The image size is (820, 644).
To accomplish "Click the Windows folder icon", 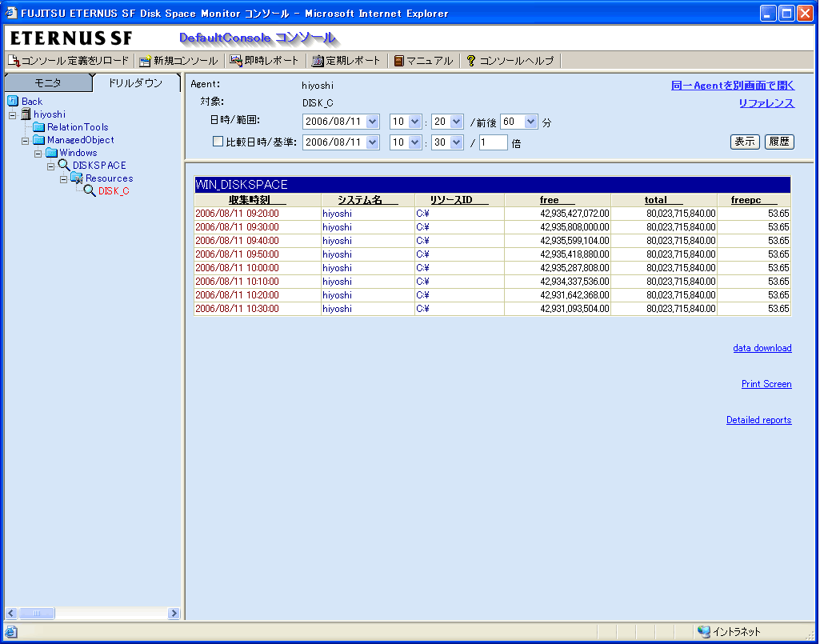I will tap(51, 153).
